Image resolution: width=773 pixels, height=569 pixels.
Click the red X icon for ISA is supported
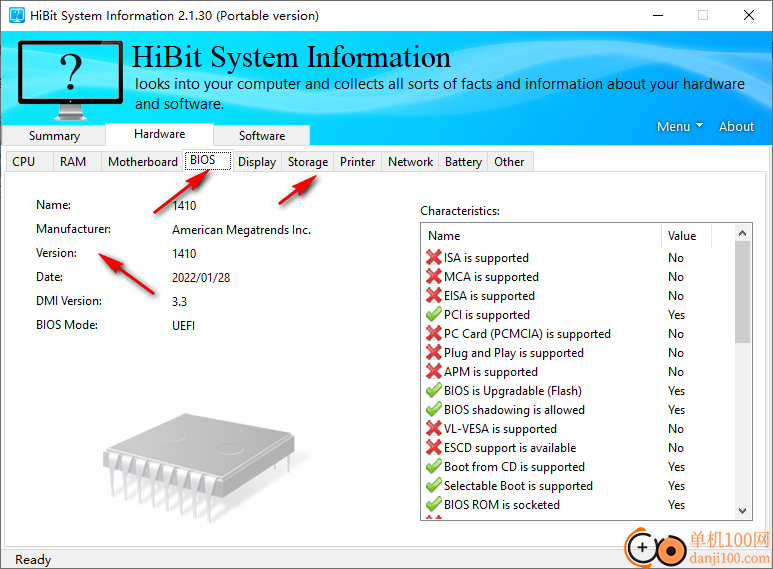tap(433, 257)
